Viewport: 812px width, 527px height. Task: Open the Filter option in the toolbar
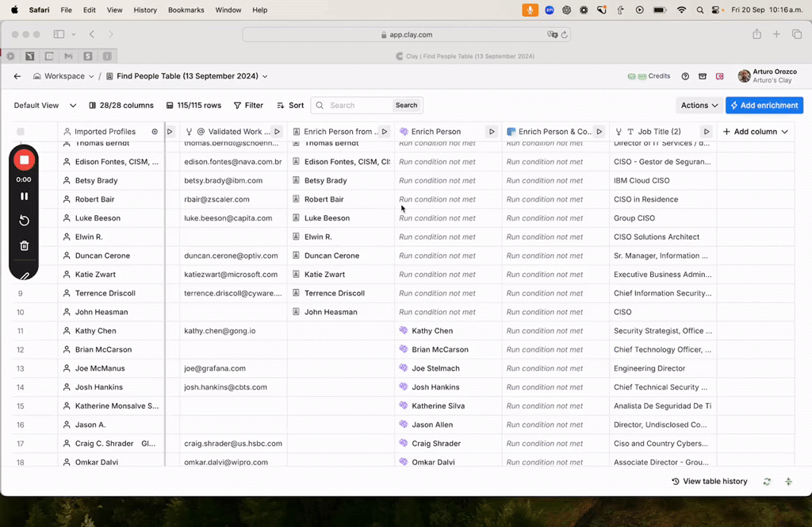[248, 106]
